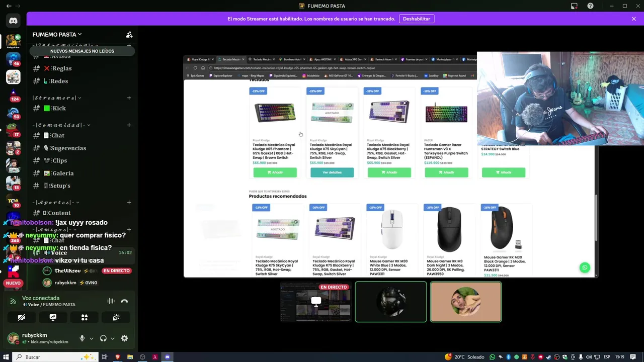
Task: Turn off camera in voice panel
Action: pos(21,317)
